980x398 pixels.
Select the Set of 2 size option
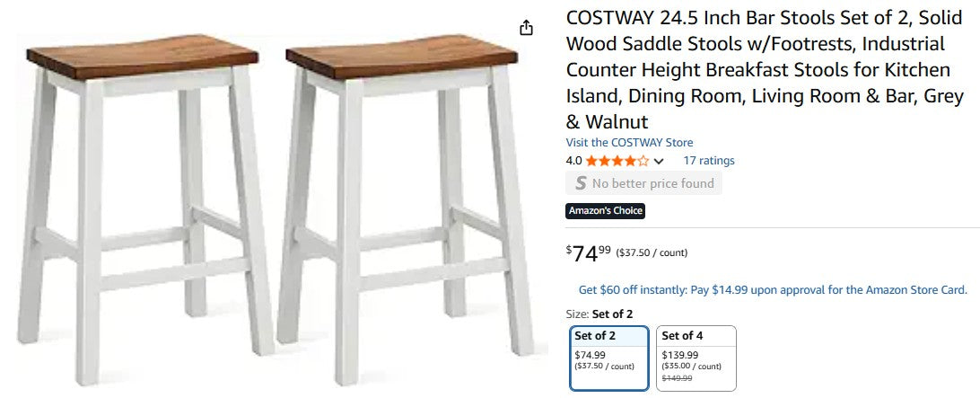[x=609, y=358]
